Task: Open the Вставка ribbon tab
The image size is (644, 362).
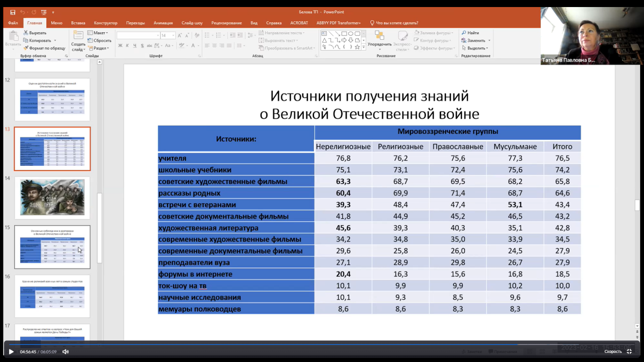Action: pos(78,23)
